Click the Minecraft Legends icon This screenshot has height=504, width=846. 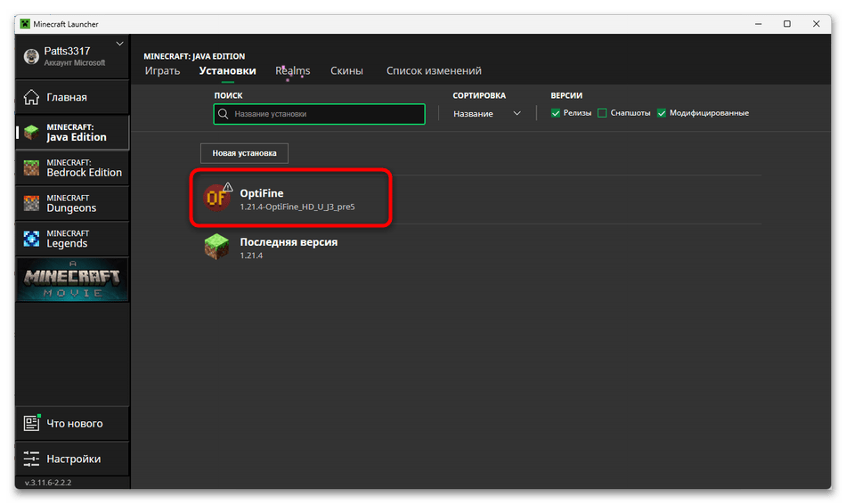tap(31, 239)
